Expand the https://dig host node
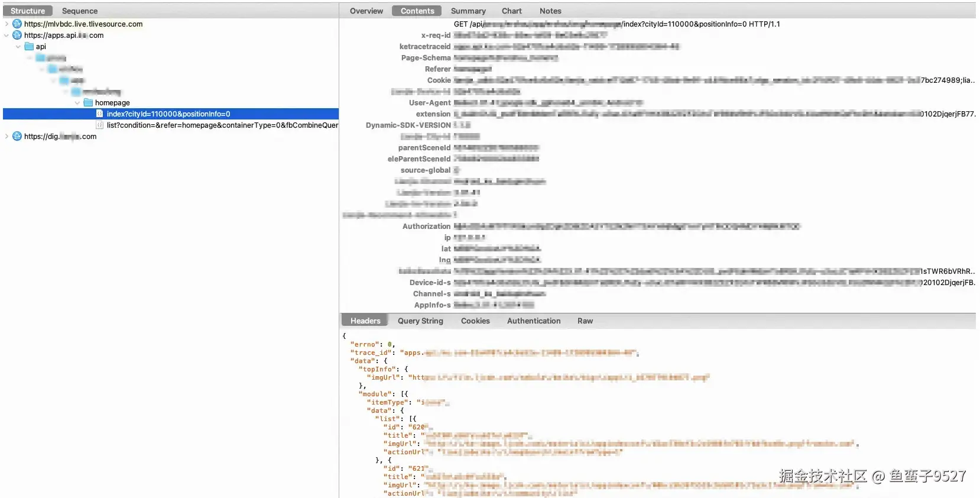The width and height of the screenshot is (980, 498). 7,137
